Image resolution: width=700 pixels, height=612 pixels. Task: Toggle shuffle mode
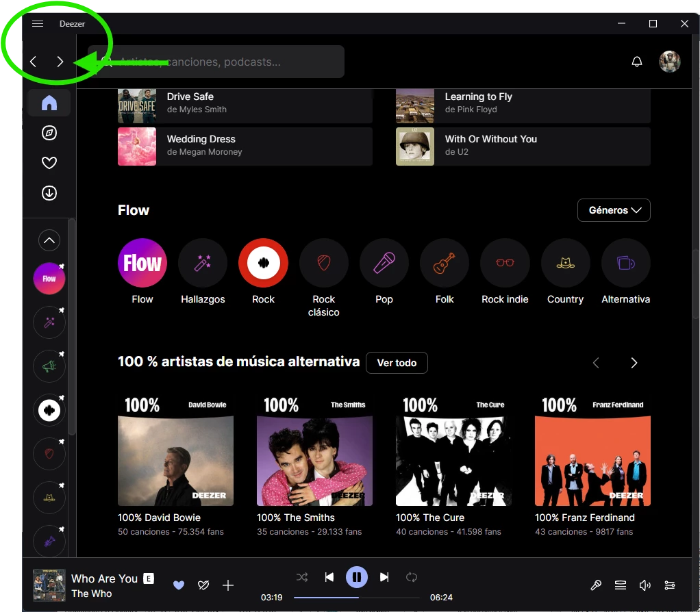tap(302, 577)
